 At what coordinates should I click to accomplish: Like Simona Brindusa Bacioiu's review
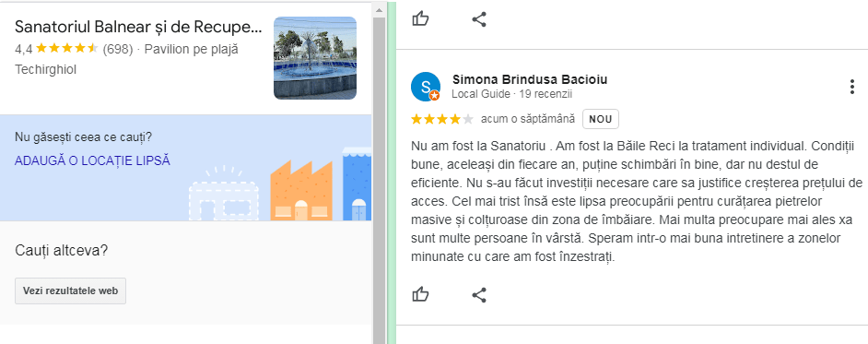pos(421,294)
